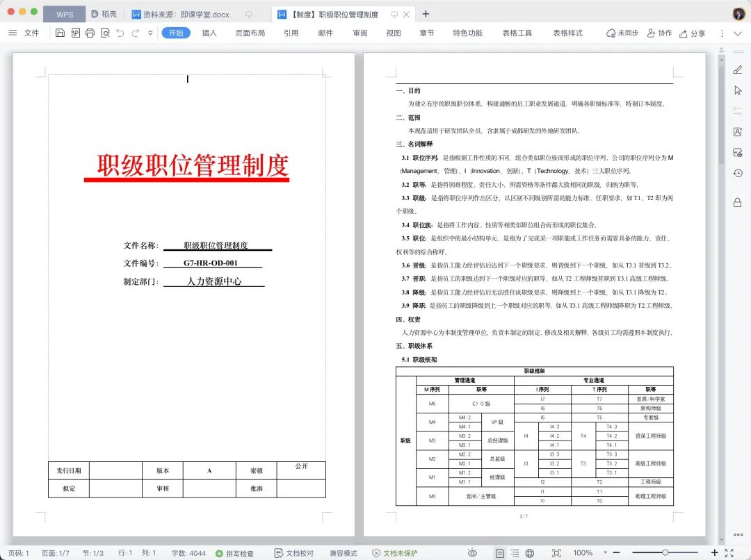Click the zoom out minus button
Screen dimensions: 751x560
(616, 553)
